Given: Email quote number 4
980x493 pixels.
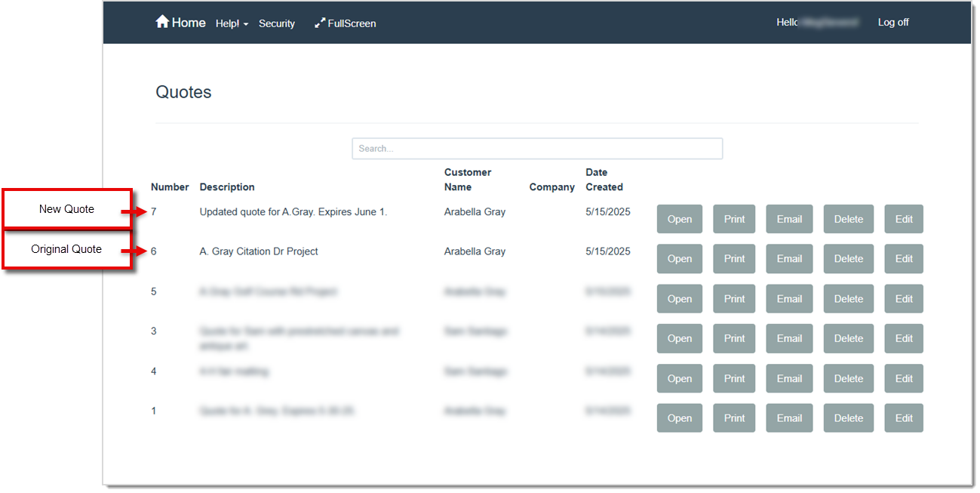Looking at the screenshot, I should tap(789, 378).
